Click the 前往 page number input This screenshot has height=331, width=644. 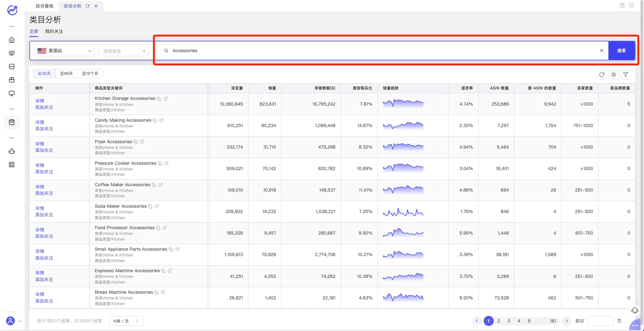pyautogui.click(x=600, y=321)
